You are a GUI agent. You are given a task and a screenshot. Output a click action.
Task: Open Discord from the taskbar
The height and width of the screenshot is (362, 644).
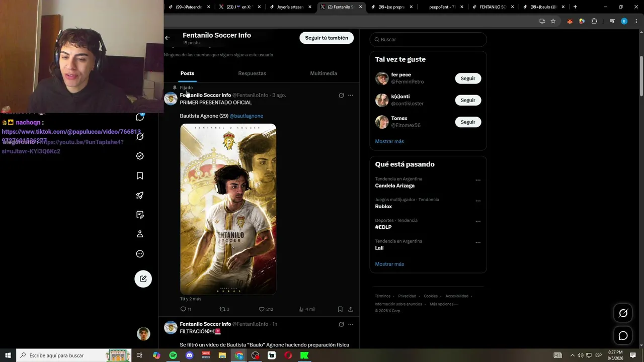coord(189,355)
